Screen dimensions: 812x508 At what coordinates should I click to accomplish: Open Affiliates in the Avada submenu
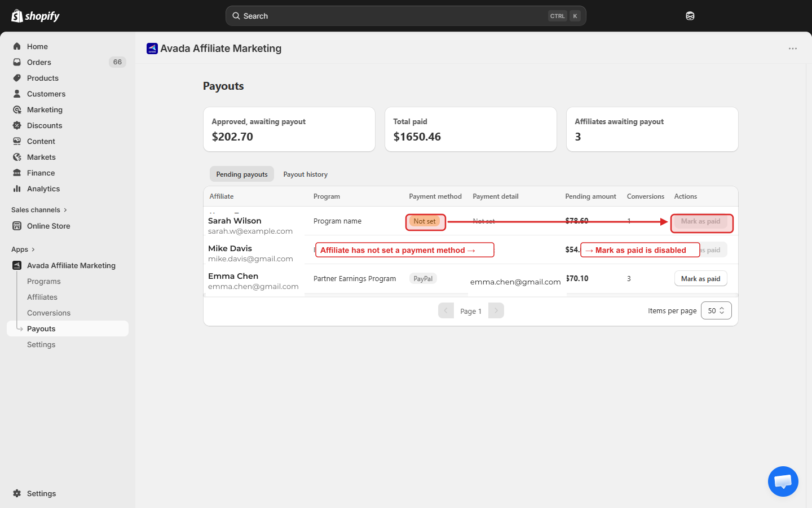pyautogui.click(x=42, y=297)
